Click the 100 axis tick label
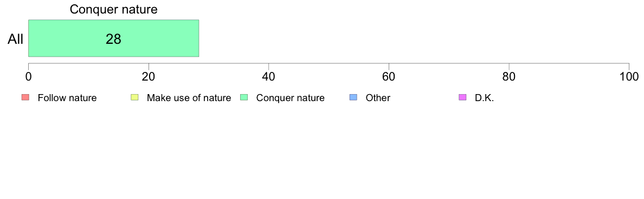This screenshot has height=199, width=644. (x=629, y=76)
